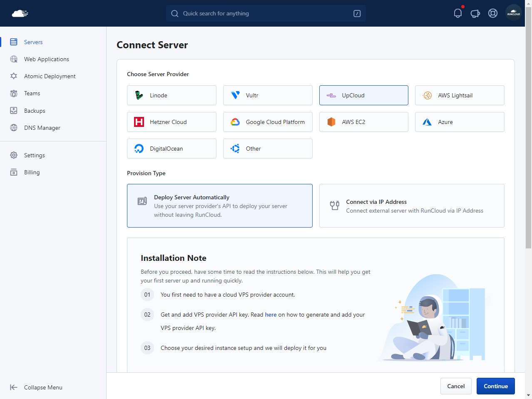This screenshot has height=399, width=532.
Task: Click the RunCloud cloud logo
Action: [x=20, y=14]
